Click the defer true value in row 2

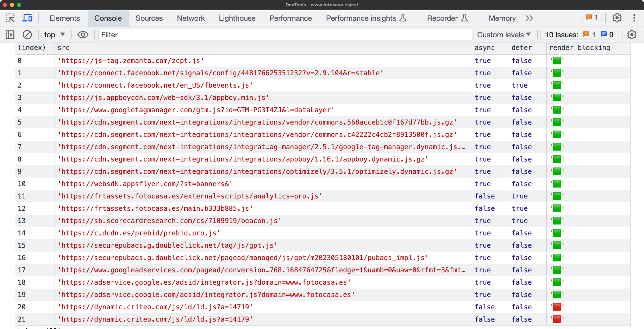point(519,85)
